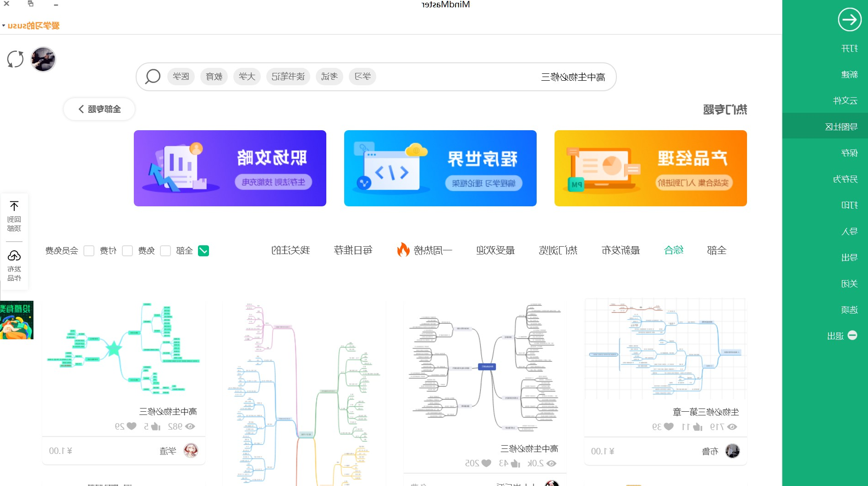Click the 大学 search tag

[x=247, y=76]
